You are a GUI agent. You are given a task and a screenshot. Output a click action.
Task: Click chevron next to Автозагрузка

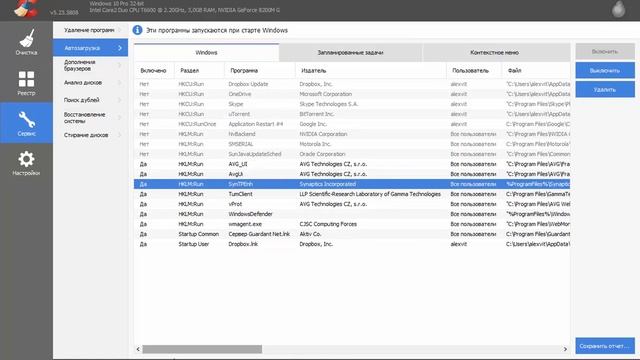click(x=120, y=48)
